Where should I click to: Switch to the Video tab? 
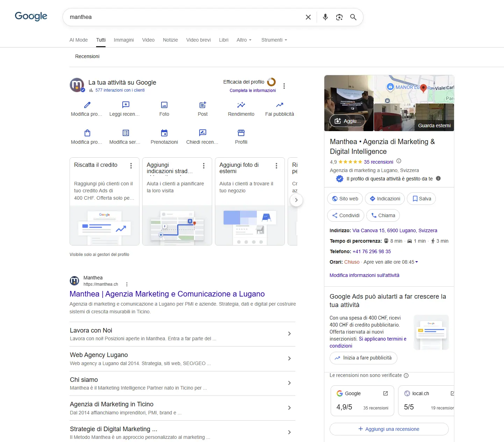[x=148, y=40]
